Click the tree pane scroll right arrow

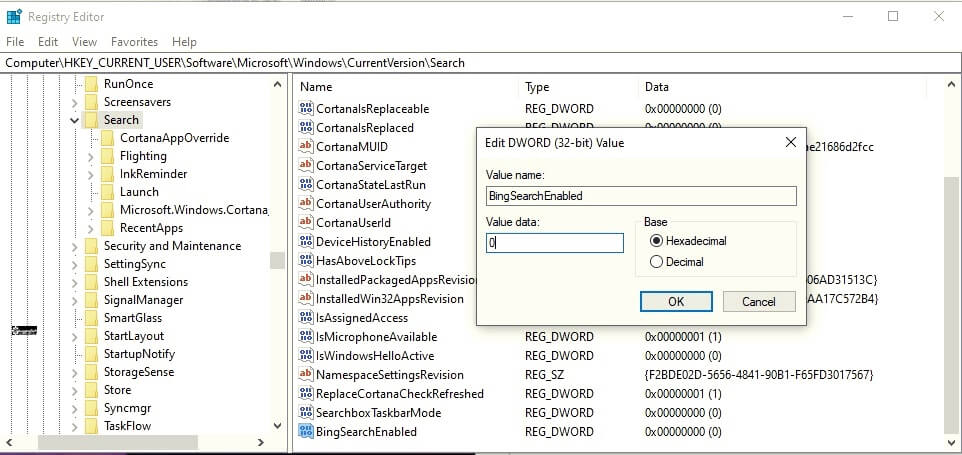(x=261, y=442)
